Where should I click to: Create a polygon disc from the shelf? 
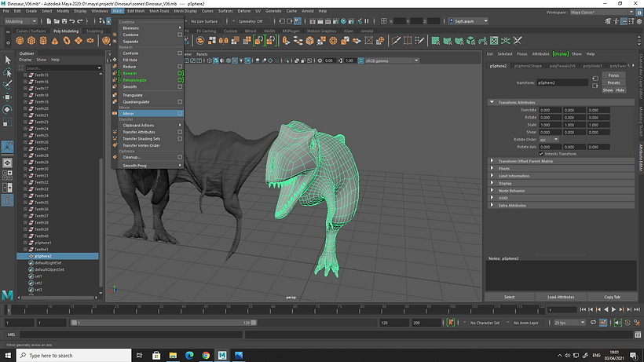[x=90, y=41]
